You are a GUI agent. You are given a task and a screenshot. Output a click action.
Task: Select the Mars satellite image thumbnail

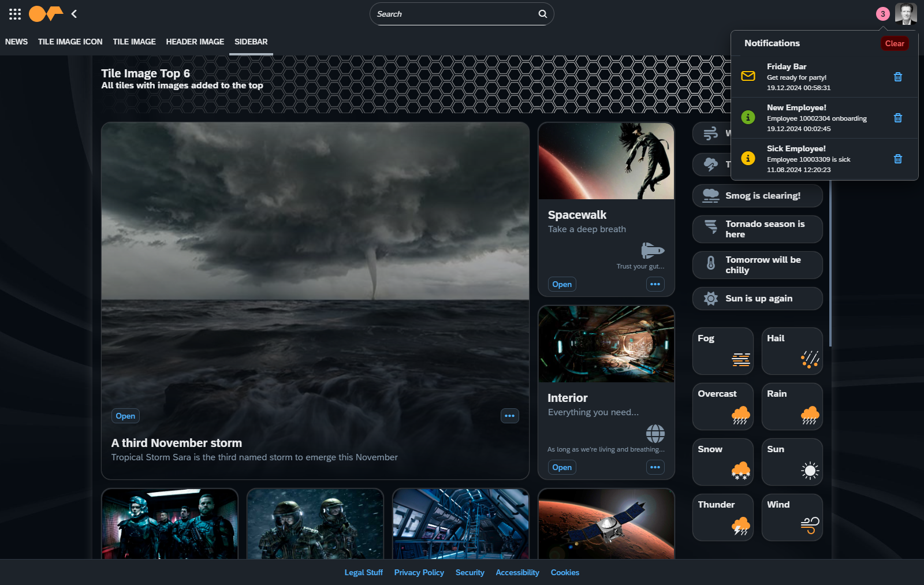click(x=606, y=524)
